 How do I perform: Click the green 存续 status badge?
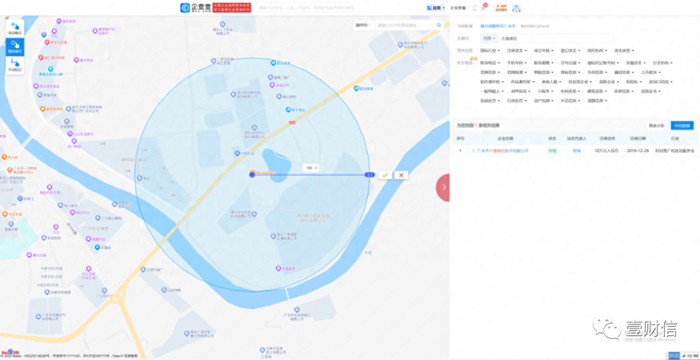(x=552, y=151)
